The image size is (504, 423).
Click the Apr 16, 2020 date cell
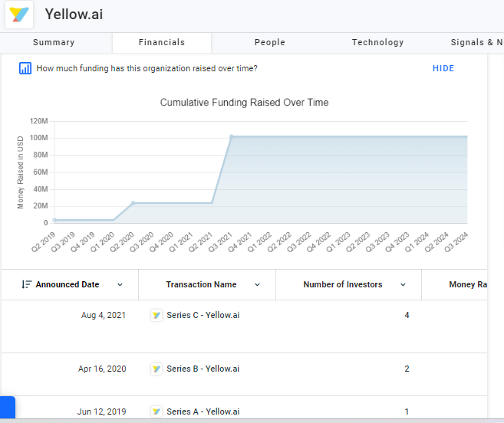coord(102,369)
